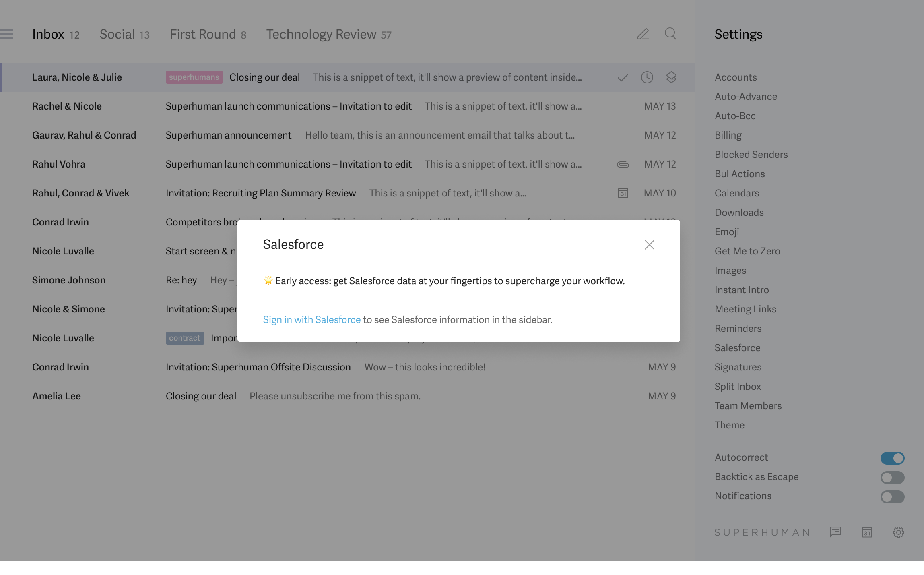Open the Hamburger menu icon top left
Image resolution: width=924 pixels, height=575 pixels.
click(x=6, y=34)
